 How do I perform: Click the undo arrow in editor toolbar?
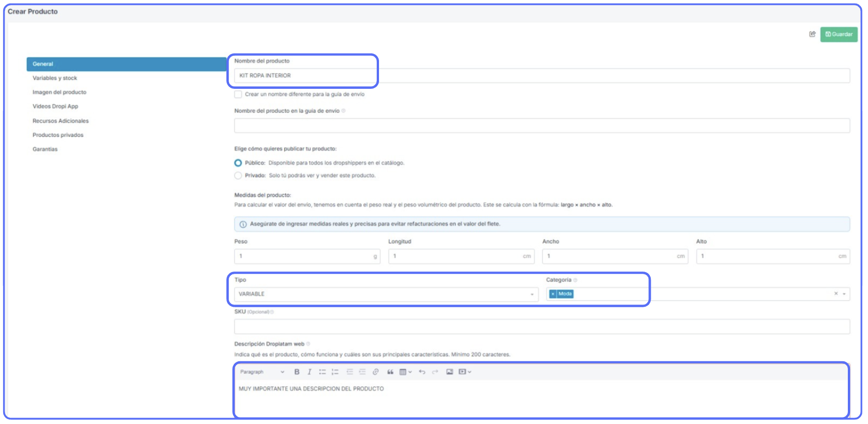(x=422, y=372)
